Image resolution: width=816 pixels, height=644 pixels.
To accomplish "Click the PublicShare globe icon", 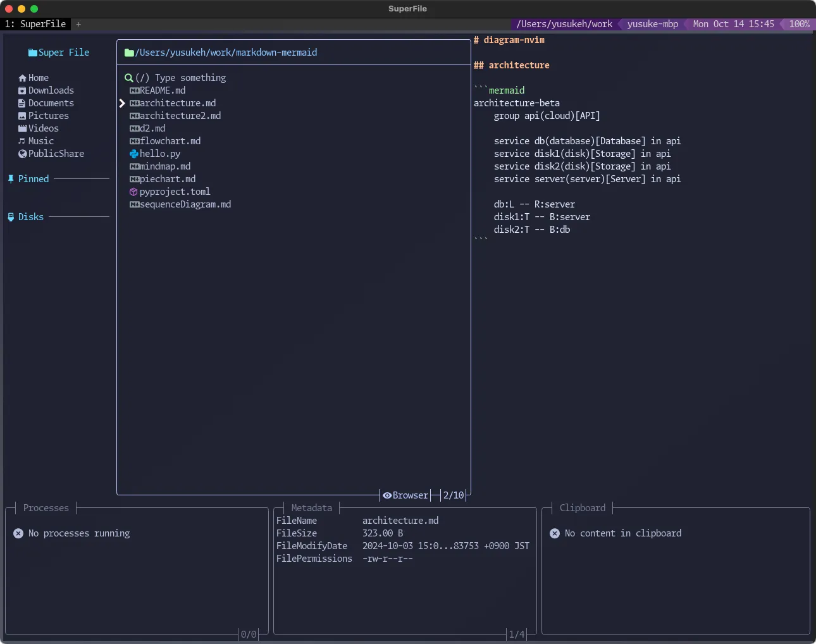I will click(x=23, y=154).
